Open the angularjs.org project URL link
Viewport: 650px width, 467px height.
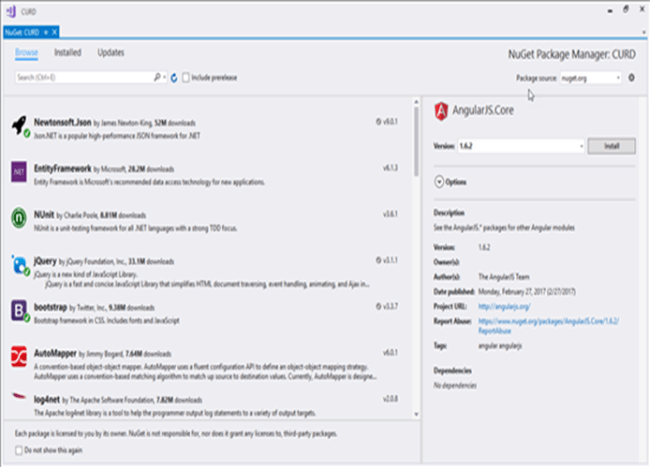click(x=504, y=307)
